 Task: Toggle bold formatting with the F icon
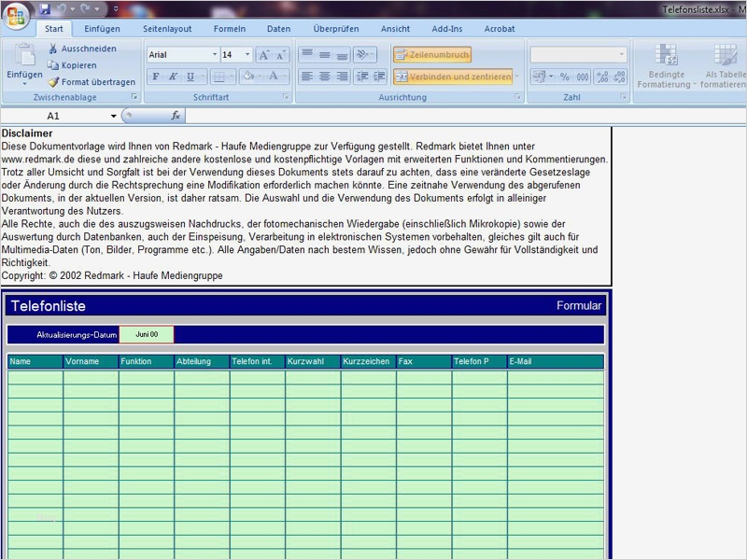(x=156, y=76)
